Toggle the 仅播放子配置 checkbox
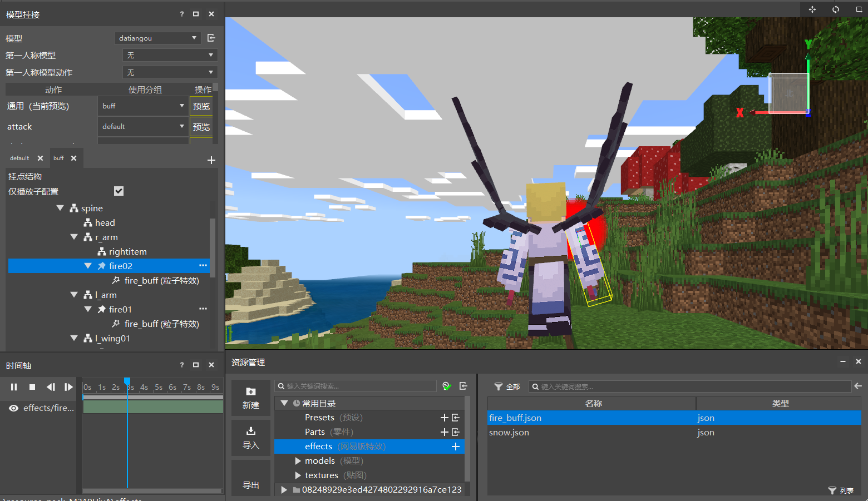This screenshot has width=868, height=501. click(x=119, y=191)
